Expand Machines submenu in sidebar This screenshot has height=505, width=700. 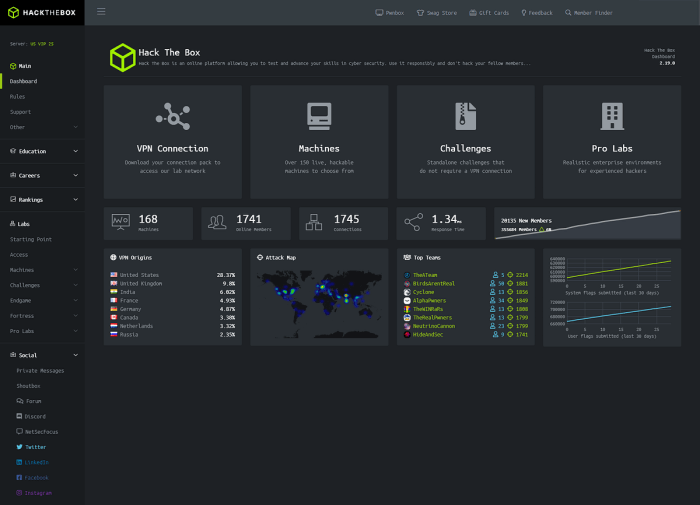coord(42,270)
